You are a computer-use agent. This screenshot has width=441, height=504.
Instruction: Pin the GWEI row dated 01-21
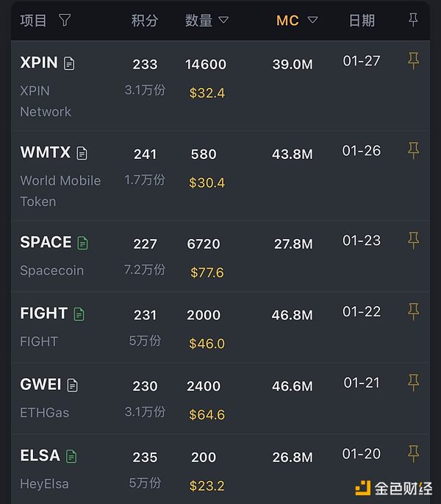(413, 383)
